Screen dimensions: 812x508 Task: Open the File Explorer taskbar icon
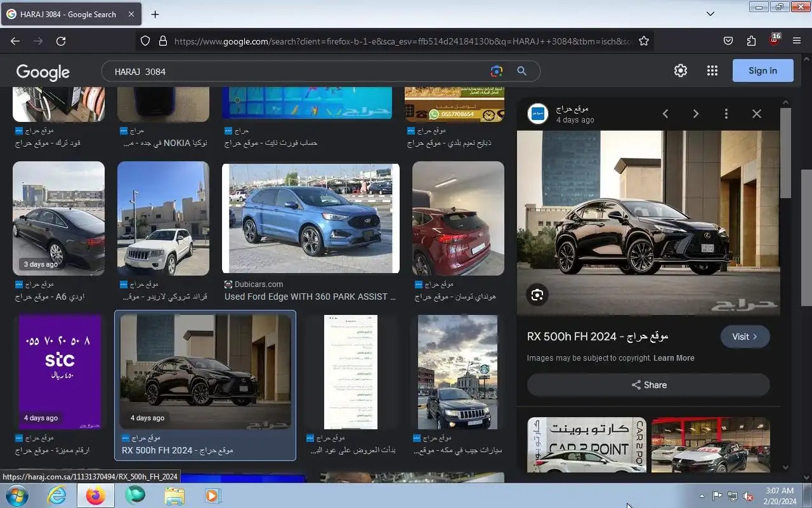click(174, 495)
